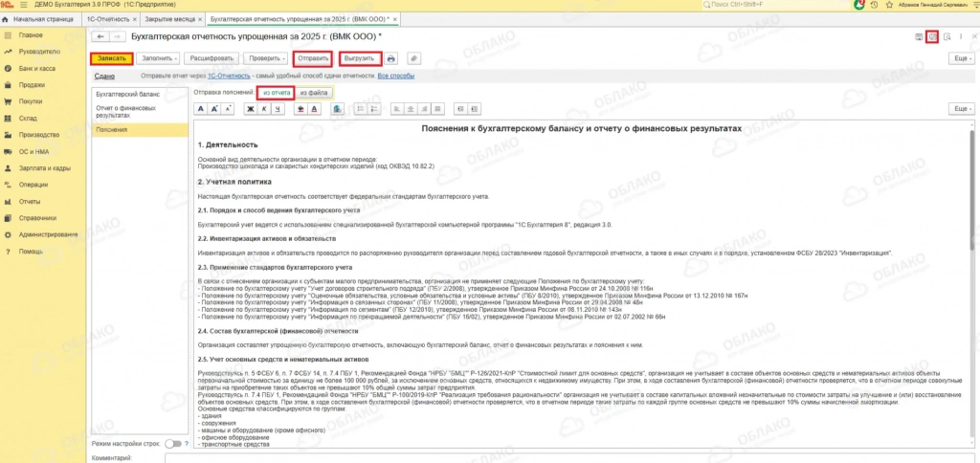980x463 pixels.
Task: Open the history clock icon
Action: [x=876, y=5]
